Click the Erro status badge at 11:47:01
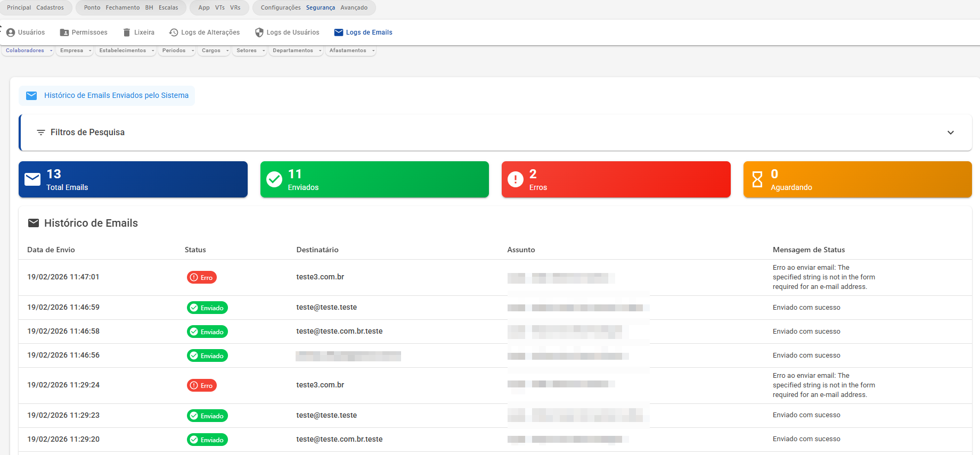The image size is (980, 455). coord(202,277)
